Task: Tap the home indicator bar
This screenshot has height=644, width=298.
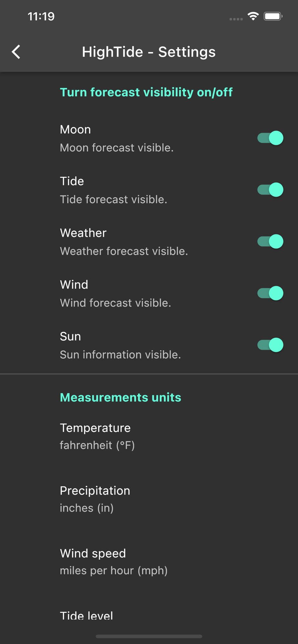Action: (x=149, y=636)
